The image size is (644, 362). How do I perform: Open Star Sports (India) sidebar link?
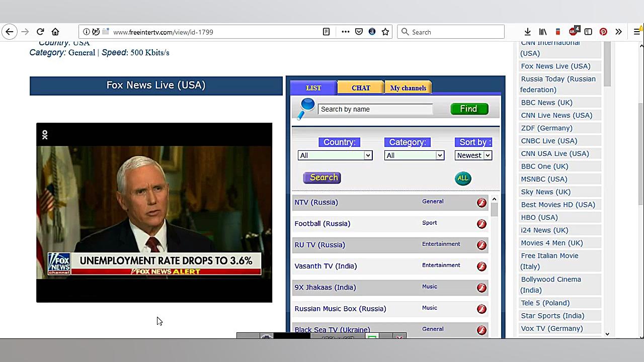pyautogui.click(x=552, y=316)
